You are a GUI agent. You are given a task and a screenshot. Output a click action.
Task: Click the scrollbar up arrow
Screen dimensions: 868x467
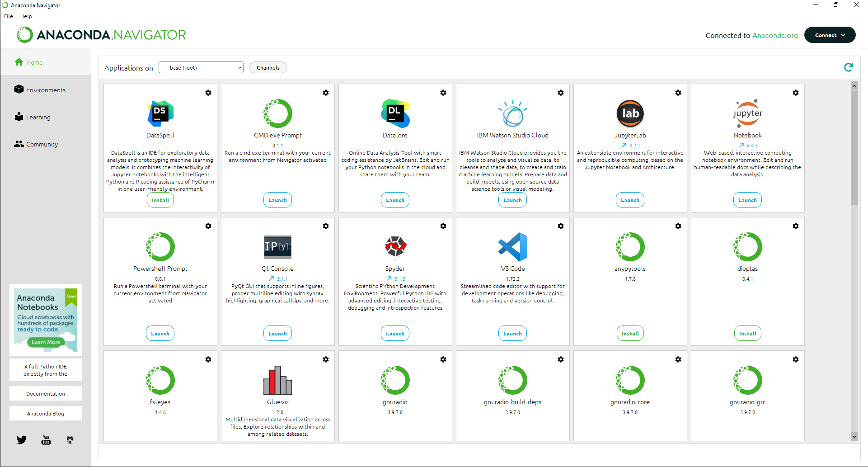[854, 85]
